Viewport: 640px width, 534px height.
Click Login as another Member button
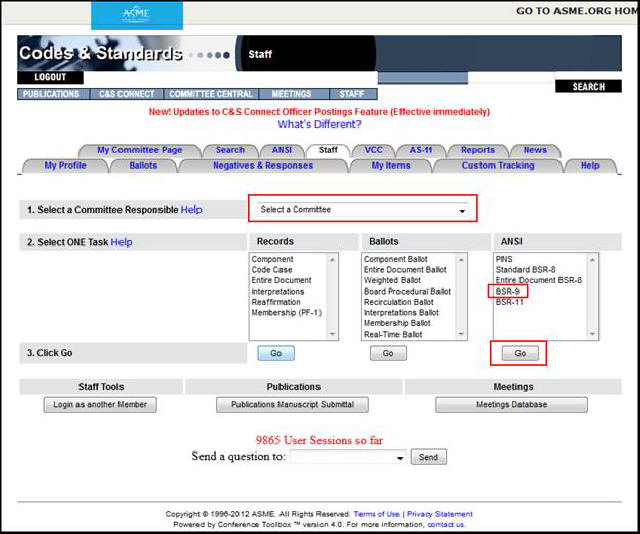pos(100,405)
